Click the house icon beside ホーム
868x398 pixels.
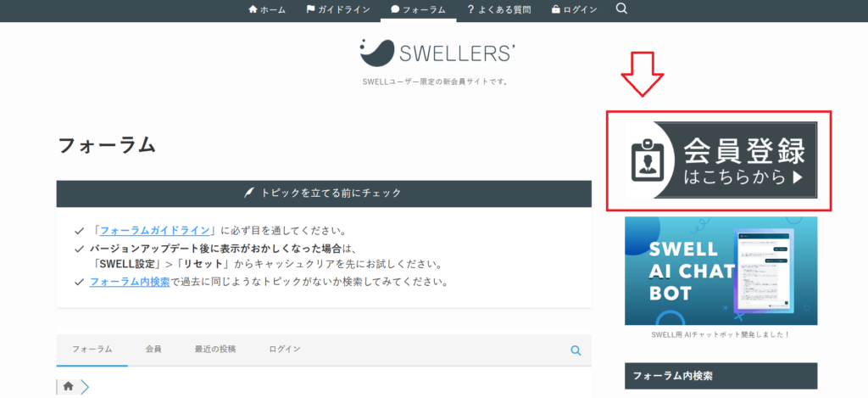tap(253, 9)
